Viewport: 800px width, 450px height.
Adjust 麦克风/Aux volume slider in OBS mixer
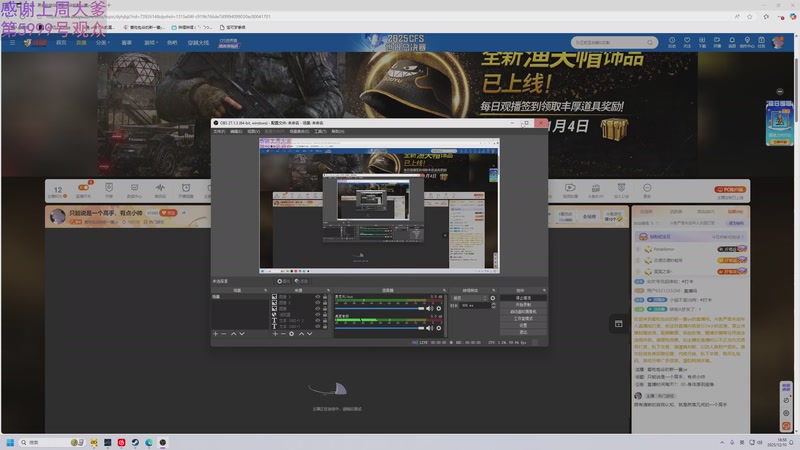(380, 308)
